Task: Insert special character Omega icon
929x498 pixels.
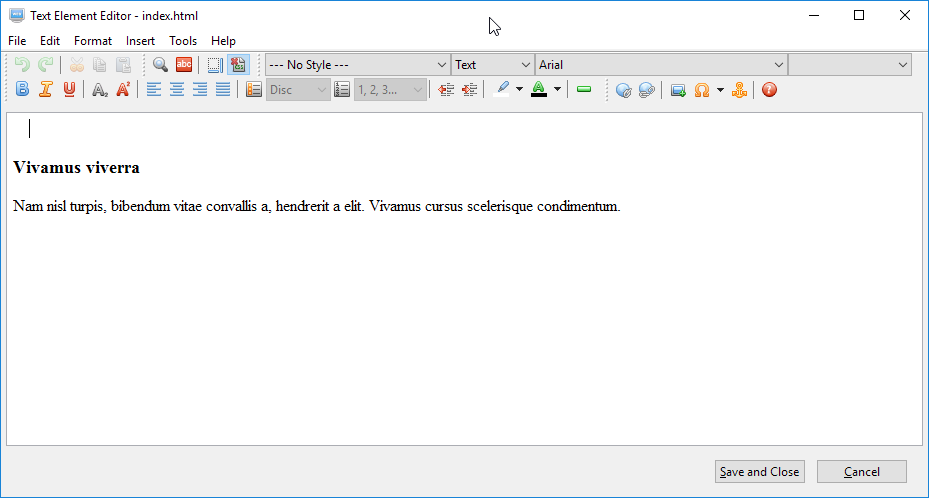Action: pyautogui.click(x=701, y=90)
